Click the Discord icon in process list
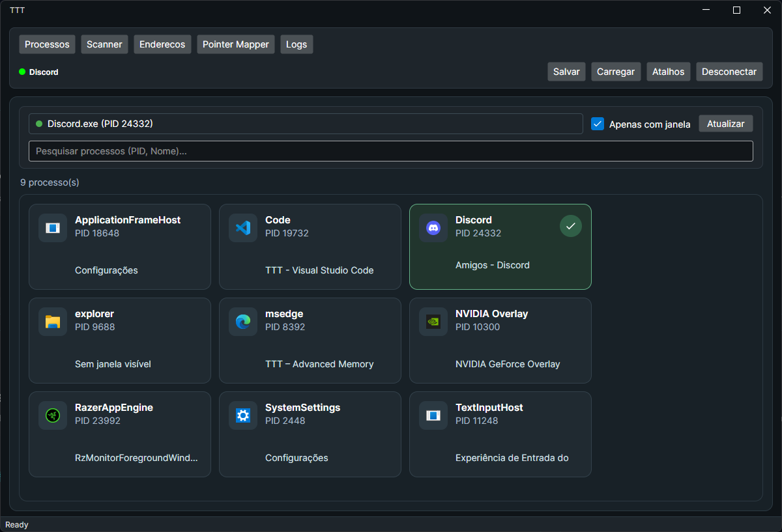Screen dimensions: 782x532 tap(433, 228)
